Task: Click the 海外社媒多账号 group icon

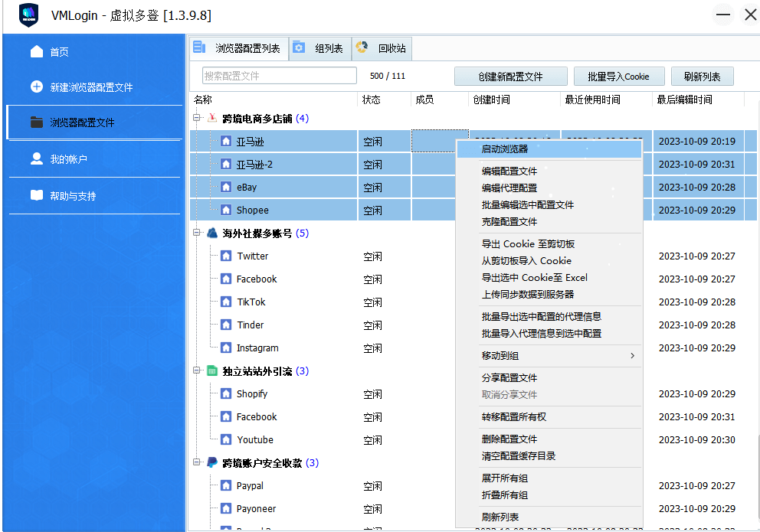Action: click(211, 233)
